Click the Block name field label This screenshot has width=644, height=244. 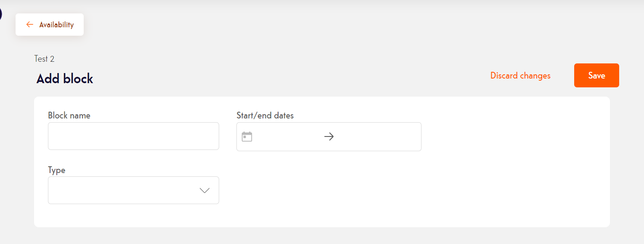69,115
